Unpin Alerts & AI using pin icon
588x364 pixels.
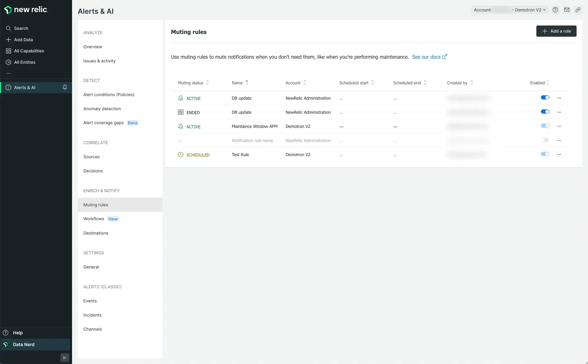point(65,88)
